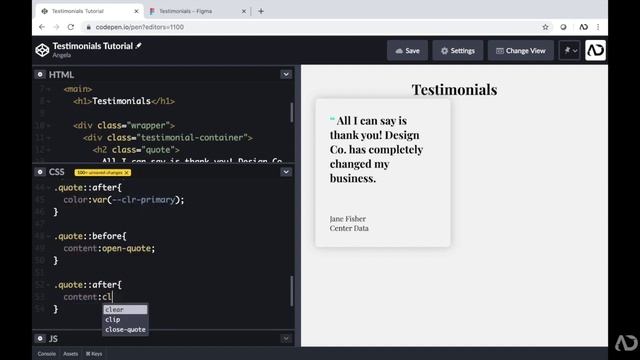Screen dimensions: 640x360
Task: Click the CSS editor scrollbar
Action: [291, 291]
